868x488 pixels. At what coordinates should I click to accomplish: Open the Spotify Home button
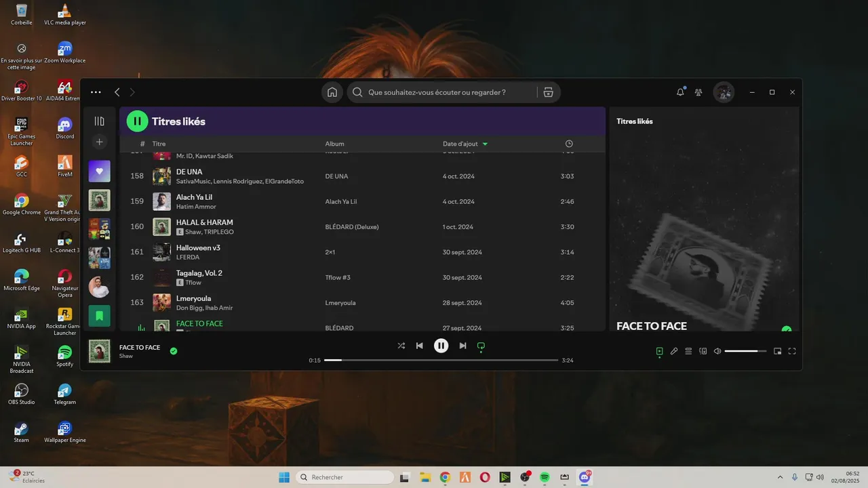click(332, 92)
